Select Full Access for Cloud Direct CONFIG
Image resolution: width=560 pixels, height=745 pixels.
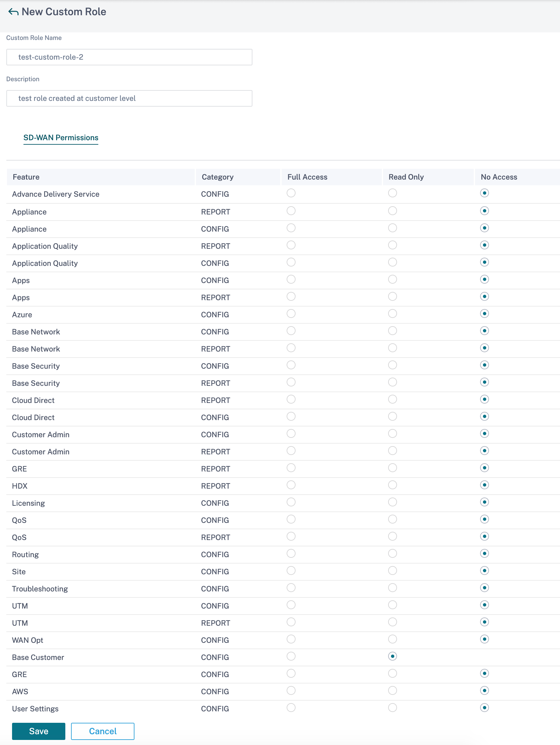click(291, 417)
